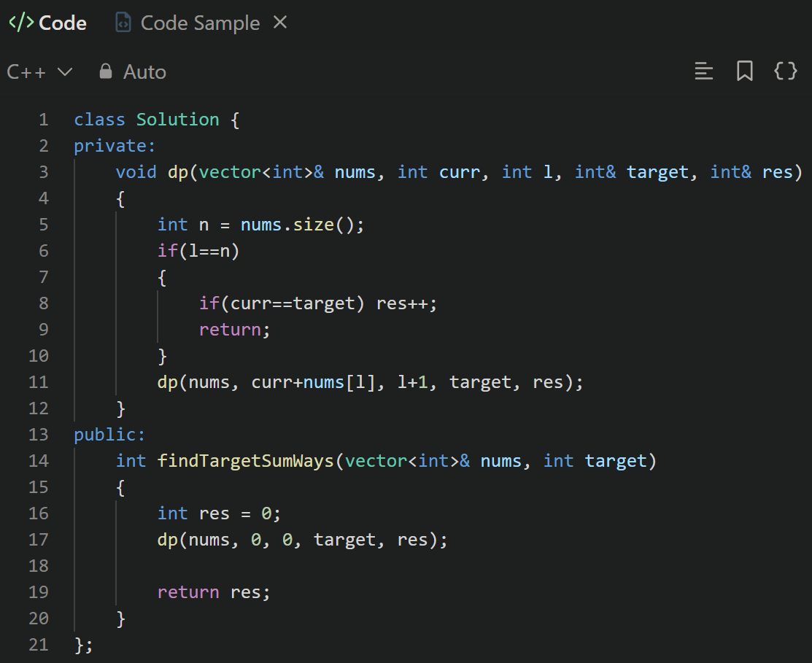Click the curly braces icon

785,71
